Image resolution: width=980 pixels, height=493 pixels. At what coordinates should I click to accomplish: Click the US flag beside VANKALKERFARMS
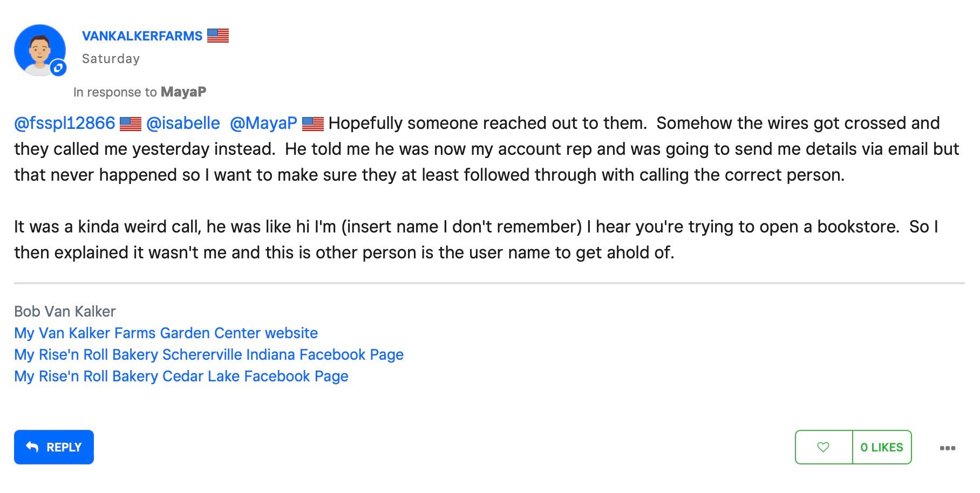point(218,36)
